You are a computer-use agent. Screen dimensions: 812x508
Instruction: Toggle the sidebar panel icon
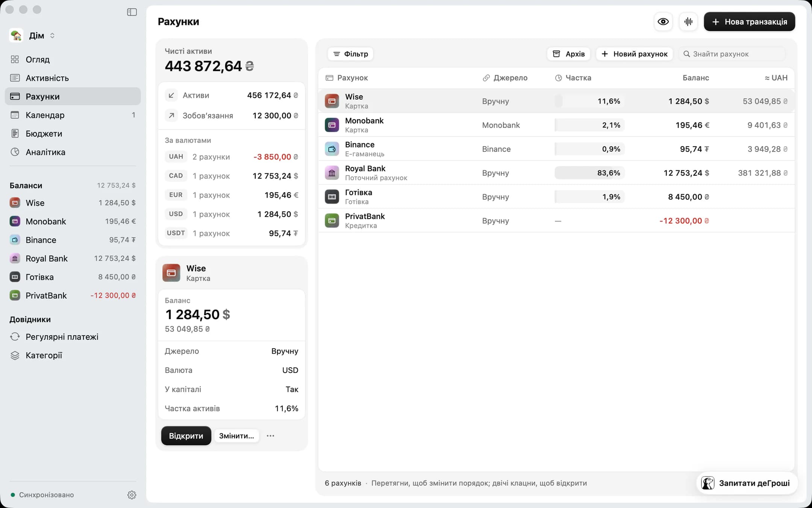pos(132,12)
